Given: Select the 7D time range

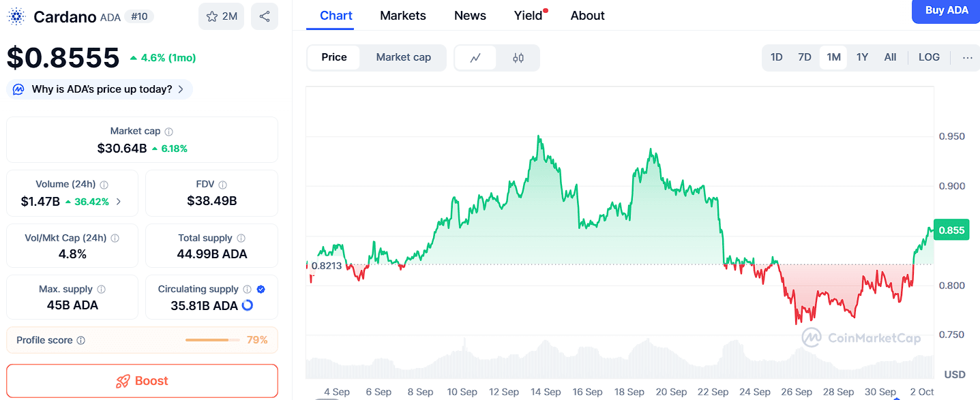Looking at the screenshot, I should tap(805, 57).
